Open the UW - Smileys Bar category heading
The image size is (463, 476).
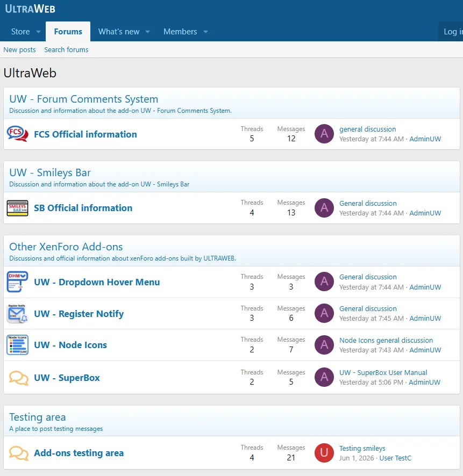pyautogui.click(x=50, y=172)
